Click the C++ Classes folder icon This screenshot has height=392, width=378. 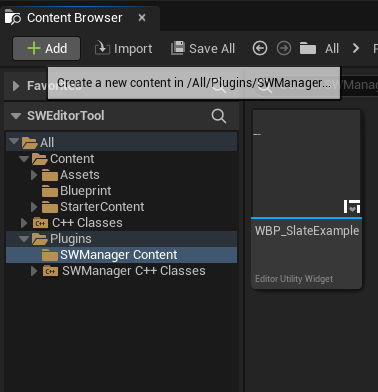click(41, 223)
